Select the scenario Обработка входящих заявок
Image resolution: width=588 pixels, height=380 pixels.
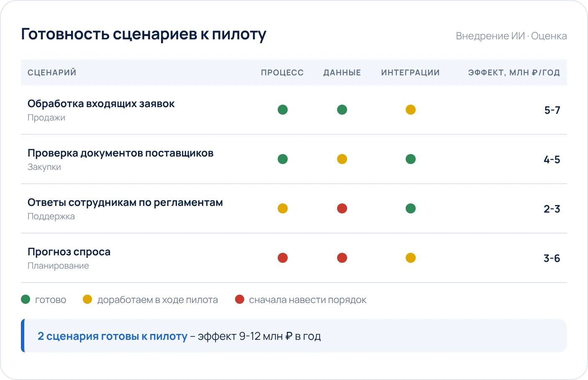pos(101,104)
